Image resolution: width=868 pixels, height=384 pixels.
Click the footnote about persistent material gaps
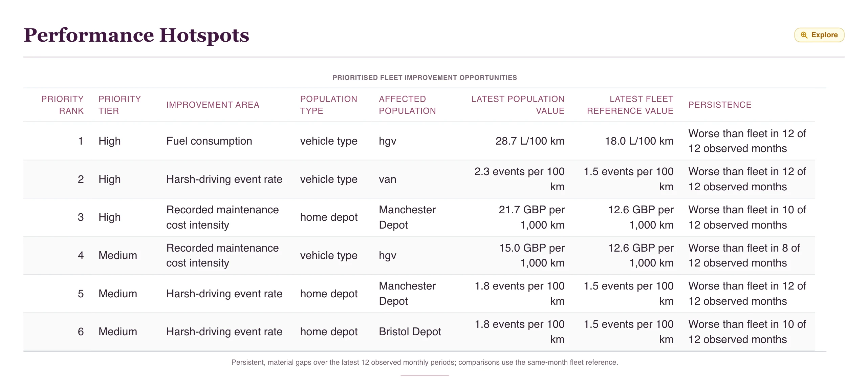(425, 362)
